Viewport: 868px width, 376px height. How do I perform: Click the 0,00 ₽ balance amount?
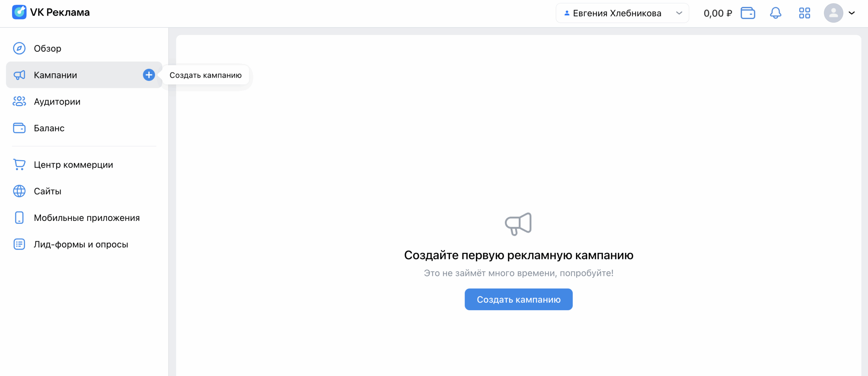(717, 13)
